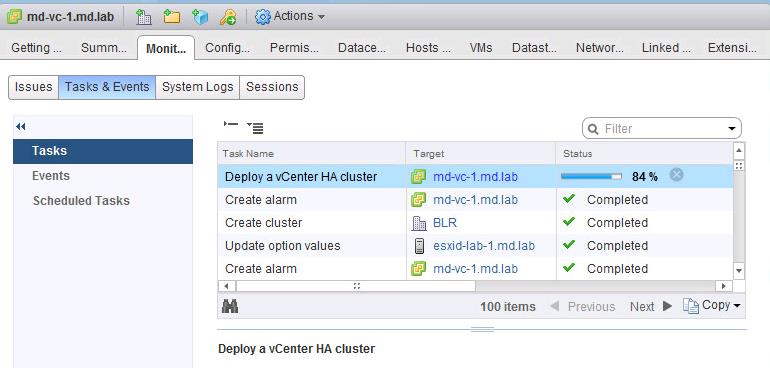Collapse the left navigation pane arrows
The width and height of the screenshot is (770, 368).
click(x=21, y=127)
